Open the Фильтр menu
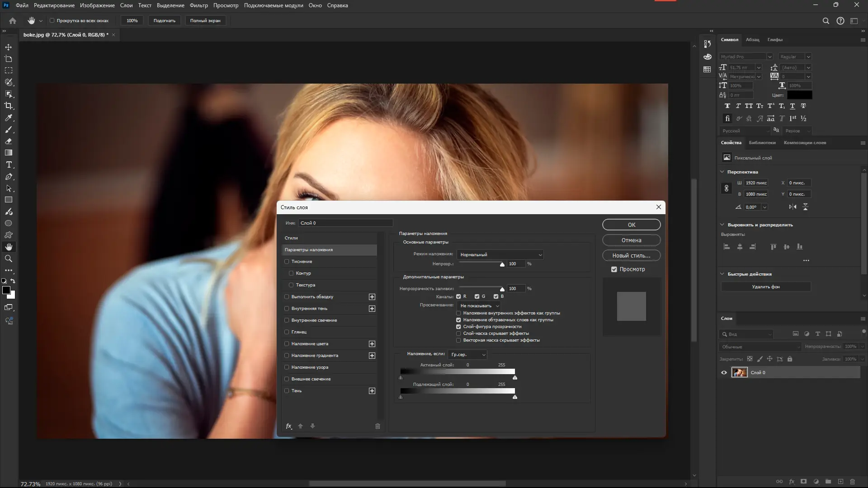Image resolution: width=868 pixels, height=488 pixels. [198, 5]
